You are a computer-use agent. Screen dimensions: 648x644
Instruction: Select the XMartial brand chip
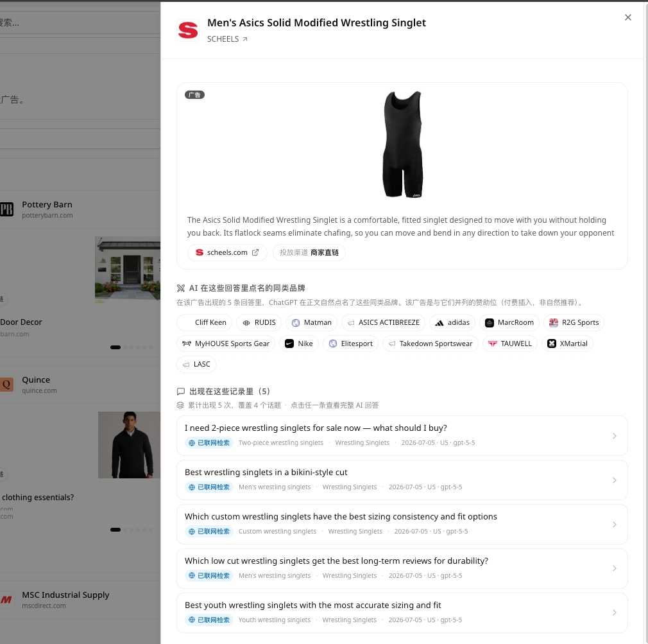click(x=567, y=344)
